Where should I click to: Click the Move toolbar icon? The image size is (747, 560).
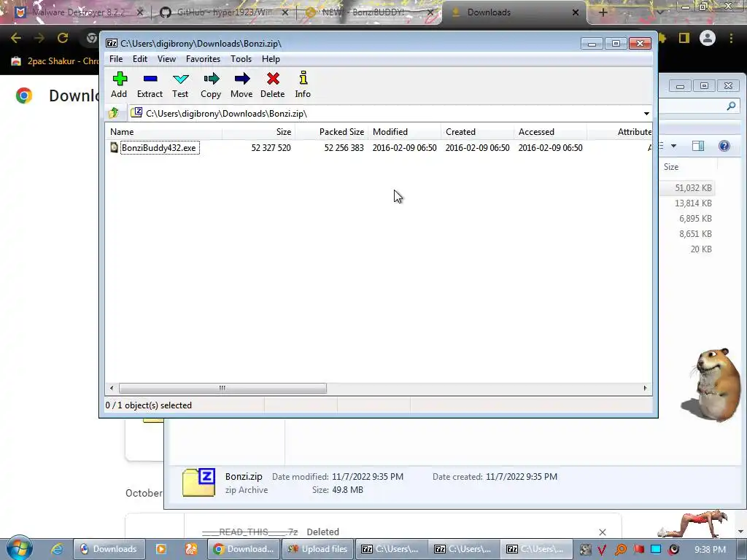click(x=241, y=85)
